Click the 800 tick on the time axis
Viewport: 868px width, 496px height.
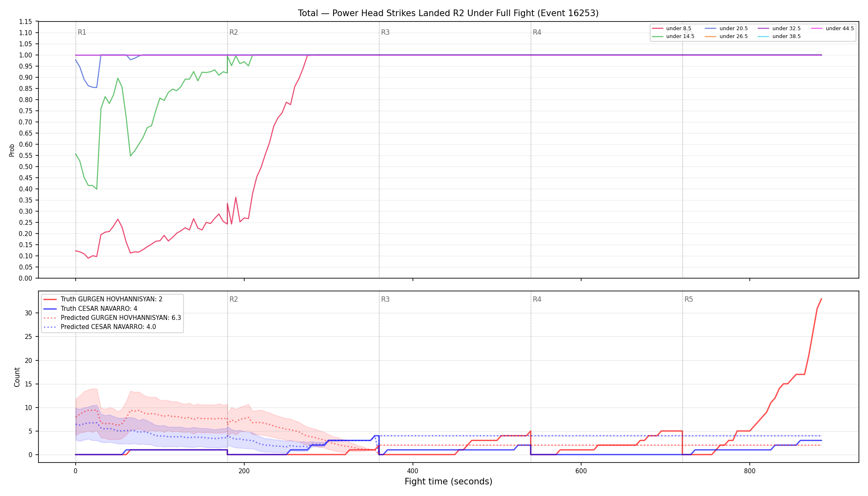[750, 471]
